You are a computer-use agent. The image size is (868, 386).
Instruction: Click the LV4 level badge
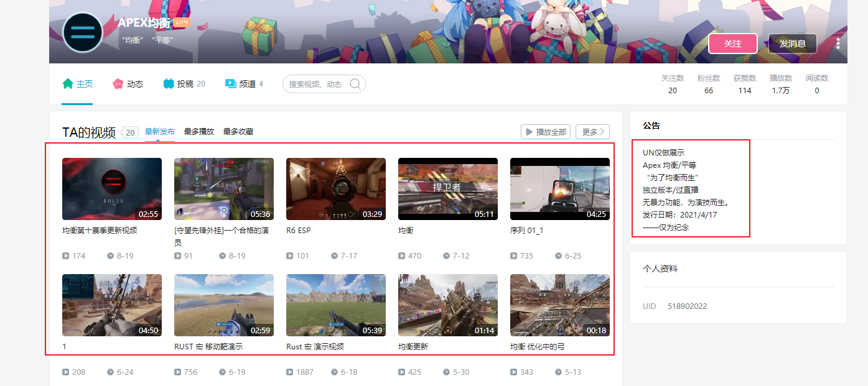[x=182, y=22]
